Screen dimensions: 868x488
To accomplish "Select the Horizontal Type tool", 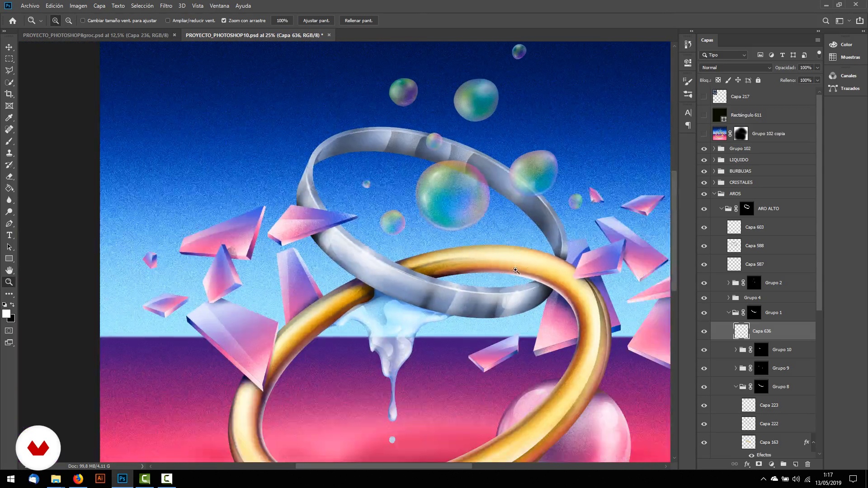I will pos(9,235).
